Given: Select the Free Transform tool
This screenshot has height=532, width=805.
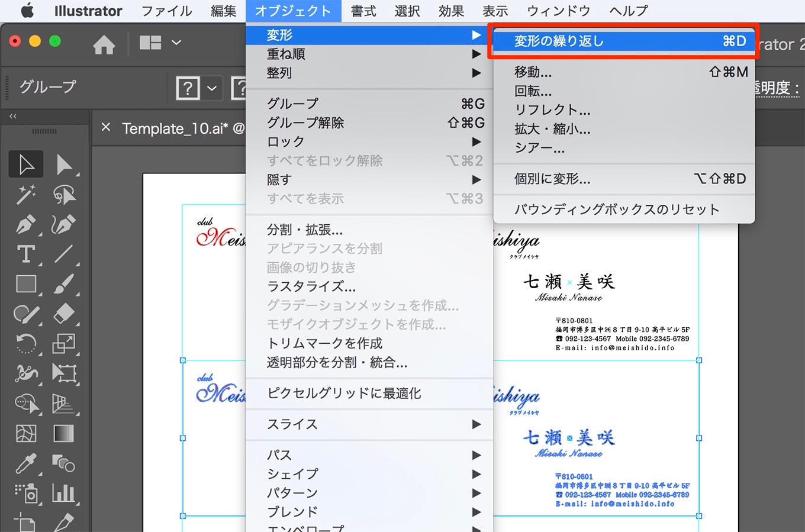Looking at the screenshot, I should click(64, 373).
